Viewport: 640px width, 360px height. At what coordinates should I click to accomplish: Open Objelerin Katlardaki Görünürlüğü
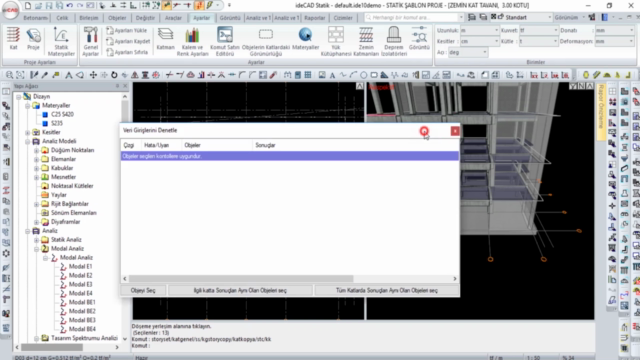266,42
